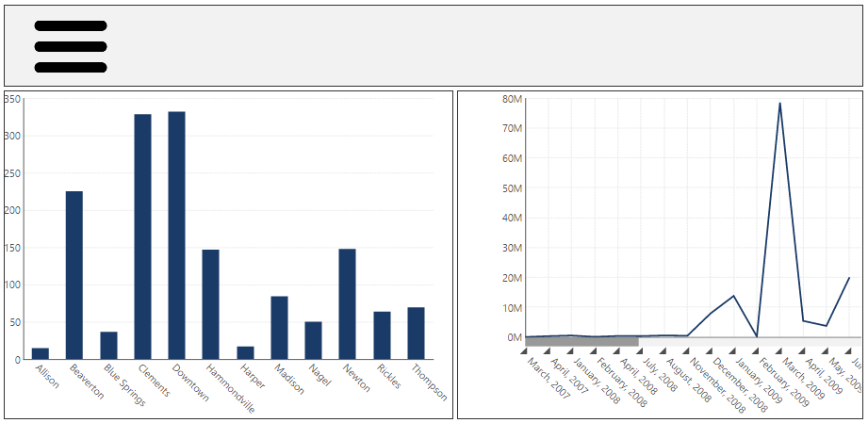Expand the triangle marker for November, 2008
Screen dimensions: 868x423
(x=687, y=351)
